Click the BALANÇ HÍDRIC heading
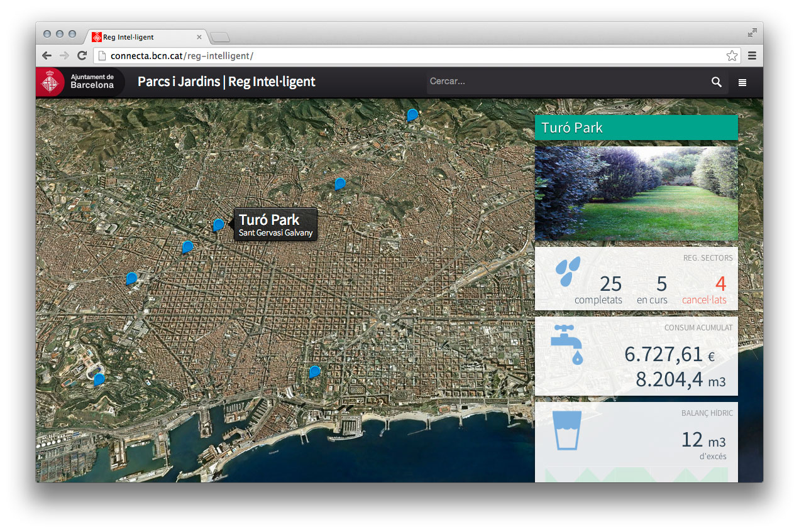Image resolution: width=799 pixels, height=532 pixels. click(x=707, y=413)
